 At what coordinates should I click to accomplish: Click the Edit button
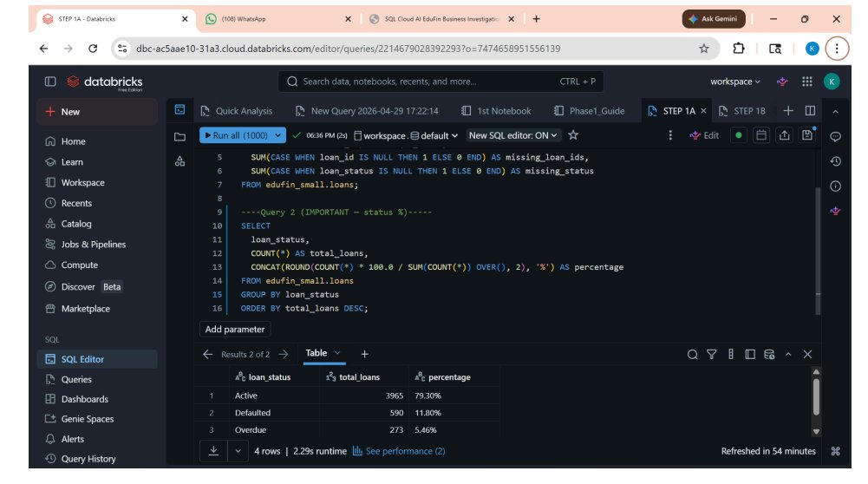point(704,135)
